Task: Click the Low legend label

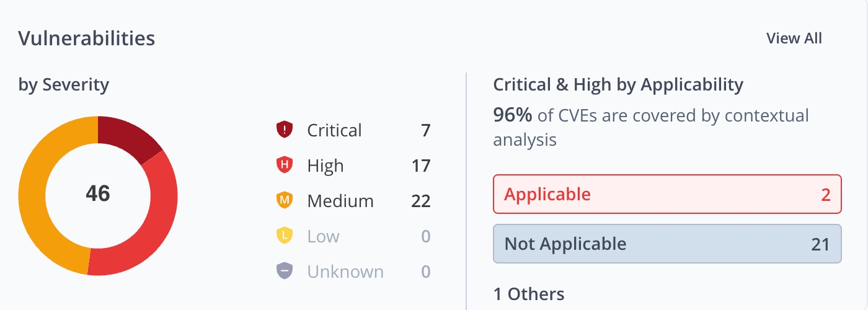Action: point(323,236)
